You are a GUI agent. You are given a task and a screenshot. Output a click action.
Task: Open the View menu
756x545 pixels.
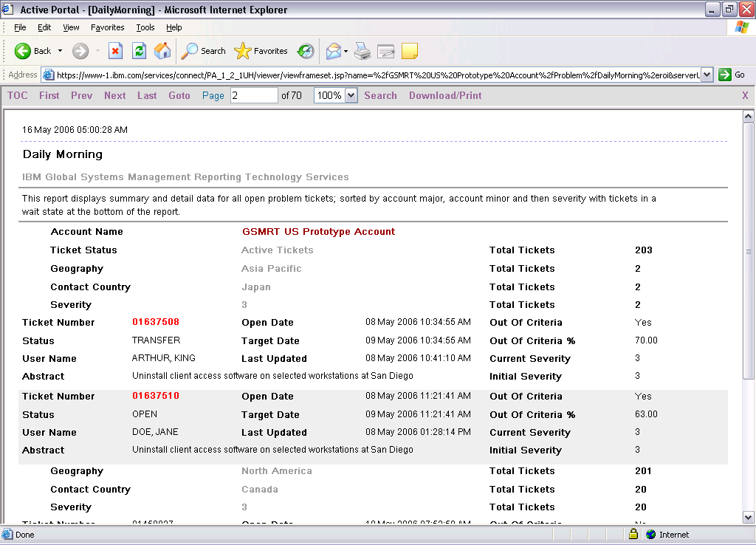(71, 27)
